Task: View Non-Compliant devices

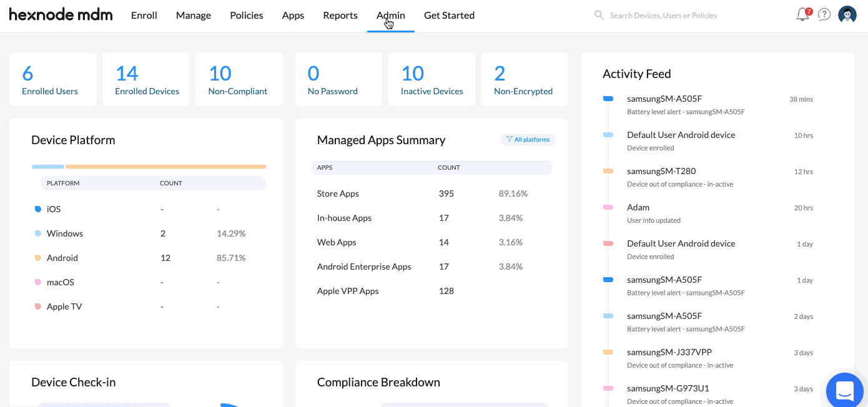Action: tap(239, 79)
